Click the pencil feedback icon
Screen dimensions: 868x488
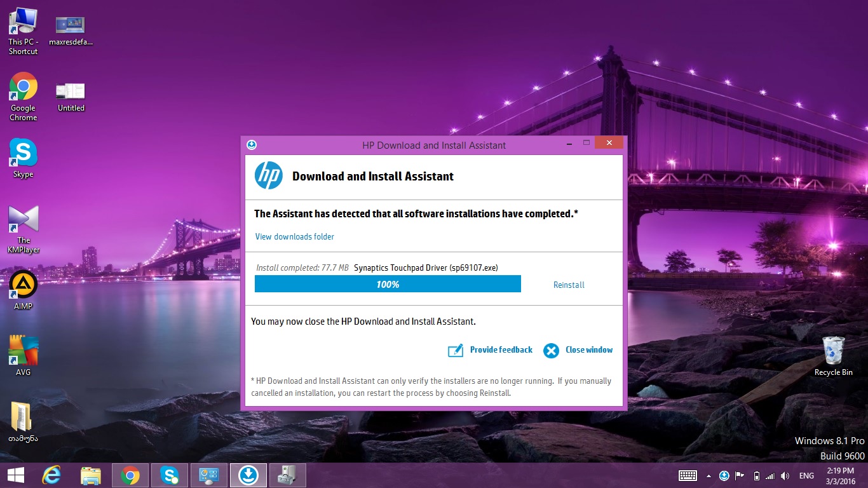pos(456,350)
